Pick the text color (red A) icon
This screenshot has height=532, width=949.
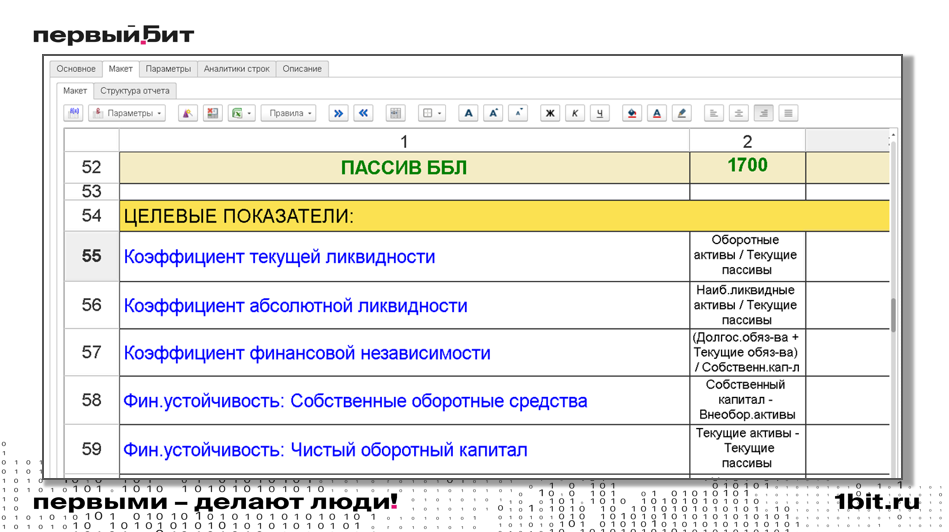(657, 113)
